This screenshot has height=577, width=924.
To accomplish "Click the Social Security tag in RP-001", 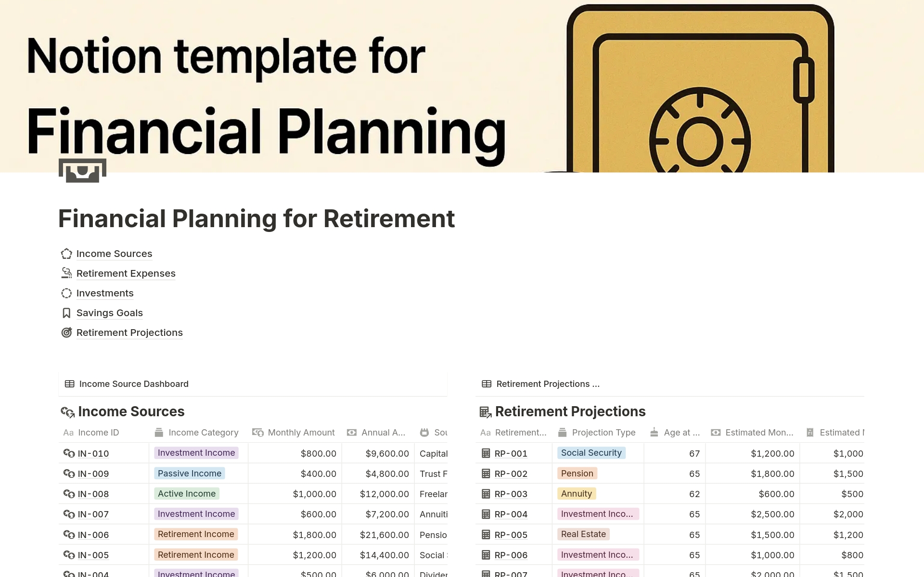I will [591, 453].
